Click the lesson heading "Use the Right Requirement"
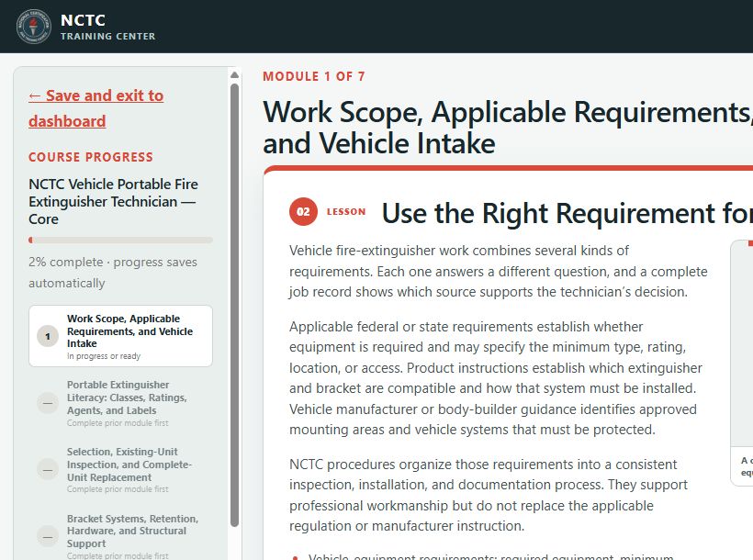Screen dimensions: 753x560 tap(568, 213)
